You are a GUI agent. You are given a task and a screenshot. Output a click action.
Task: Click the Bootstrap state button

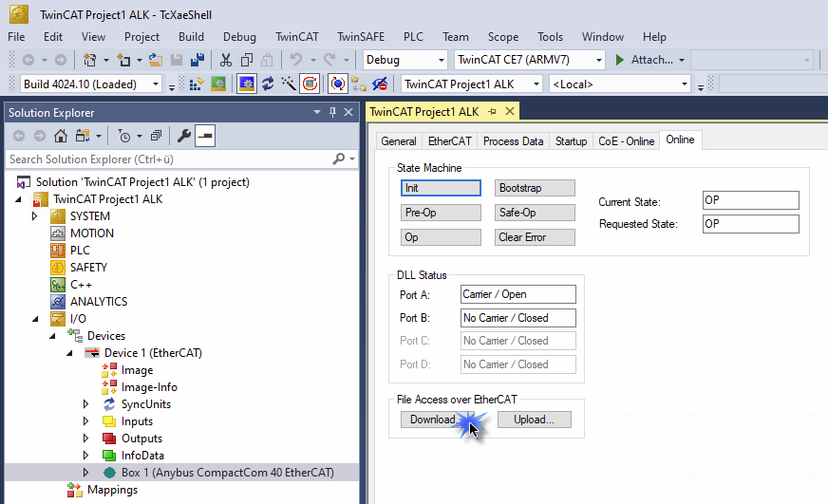[535, 188]
